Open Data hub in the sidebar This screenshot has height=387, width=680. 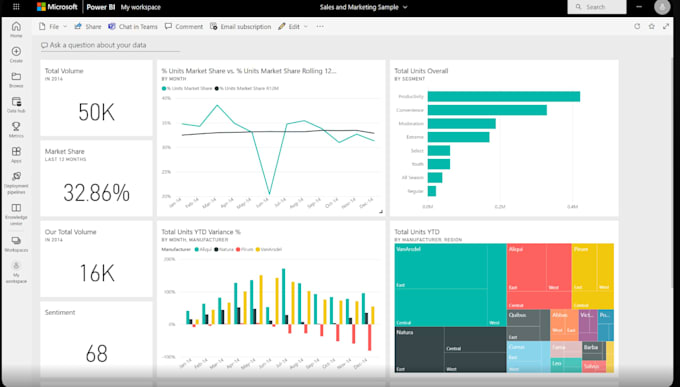(x=16, y=105)
